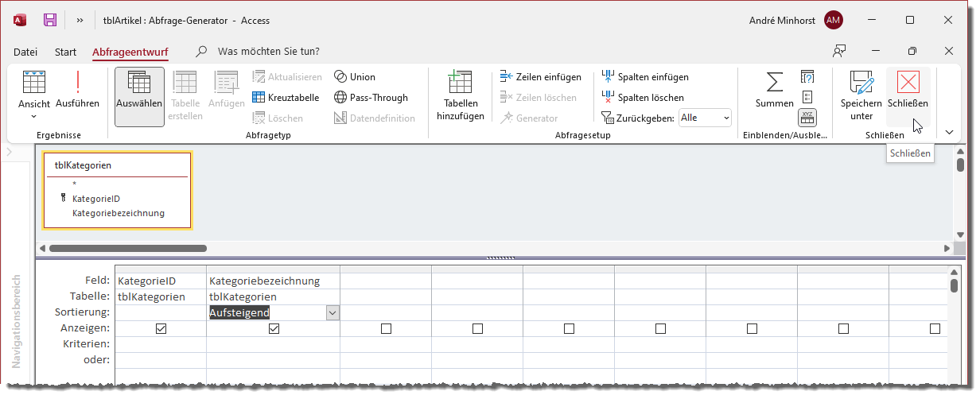This screenshot has height=399, width=980.
Task: Expand the Ansicht view dropdown arrow
Action: (x=34, y=116)
